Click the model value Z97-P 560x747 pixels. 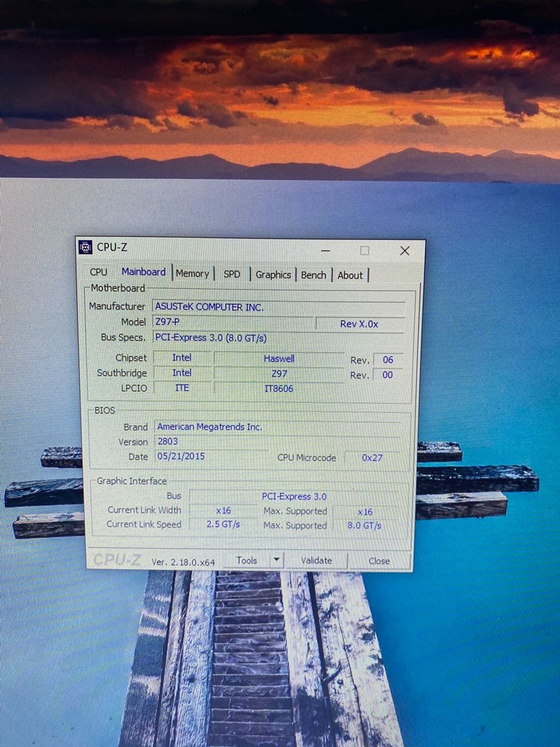point(233,322)
